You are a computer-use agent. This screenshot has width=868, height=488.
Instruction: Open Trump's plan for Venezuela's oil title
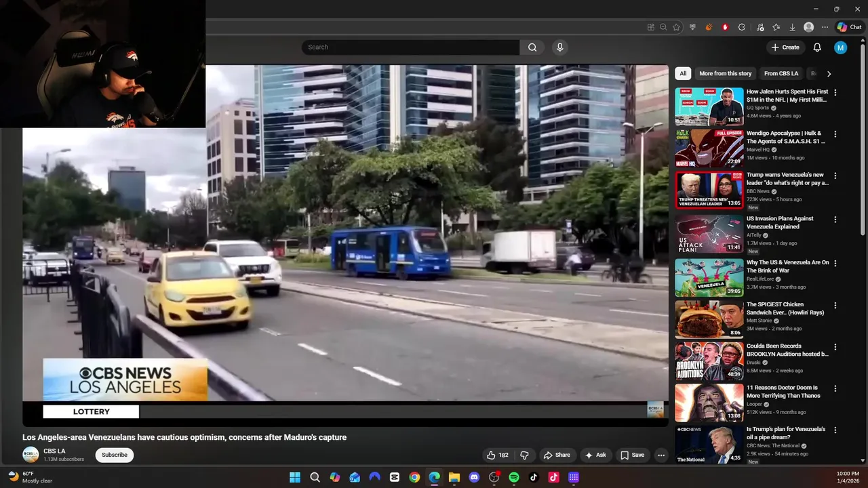(786, 433)
